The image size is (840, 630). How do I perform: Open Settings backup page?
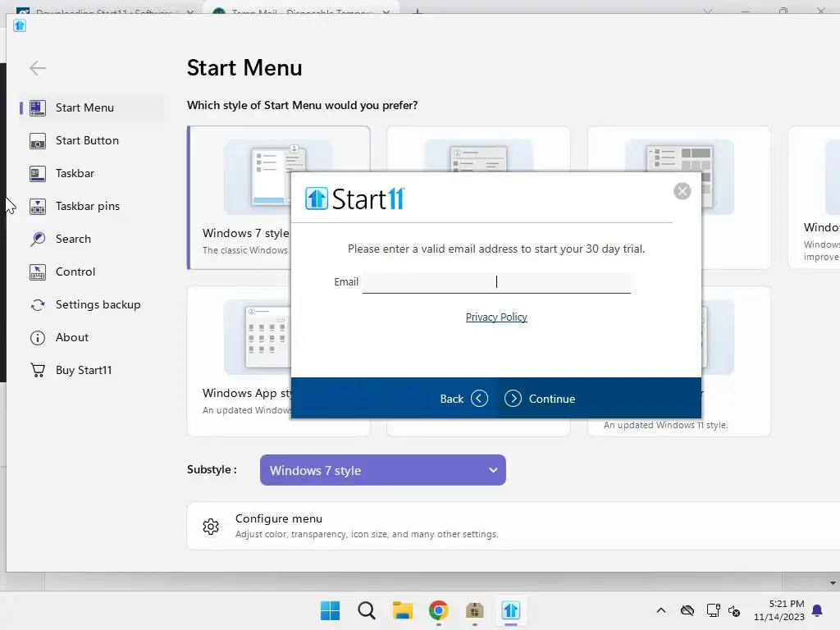pyautogui.click(x=98, y=304)
